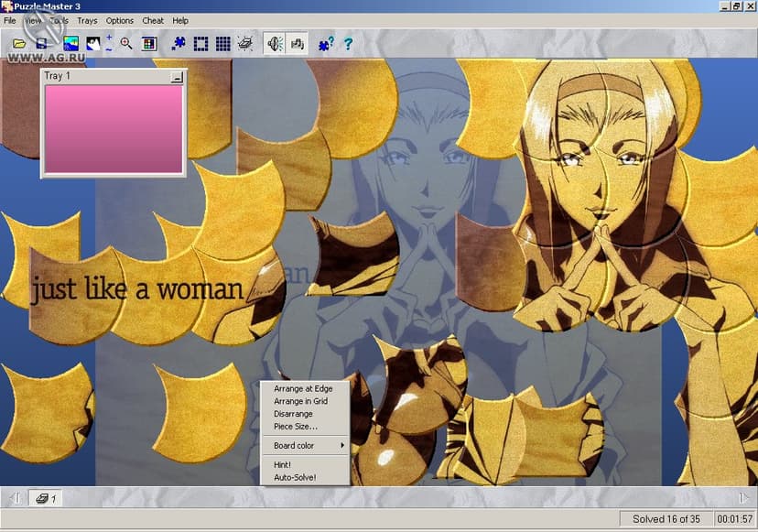The width and height of the screenshot is (758, 532).
Task: Toggle the sound effects speaker button
Action: coord(275,44)
